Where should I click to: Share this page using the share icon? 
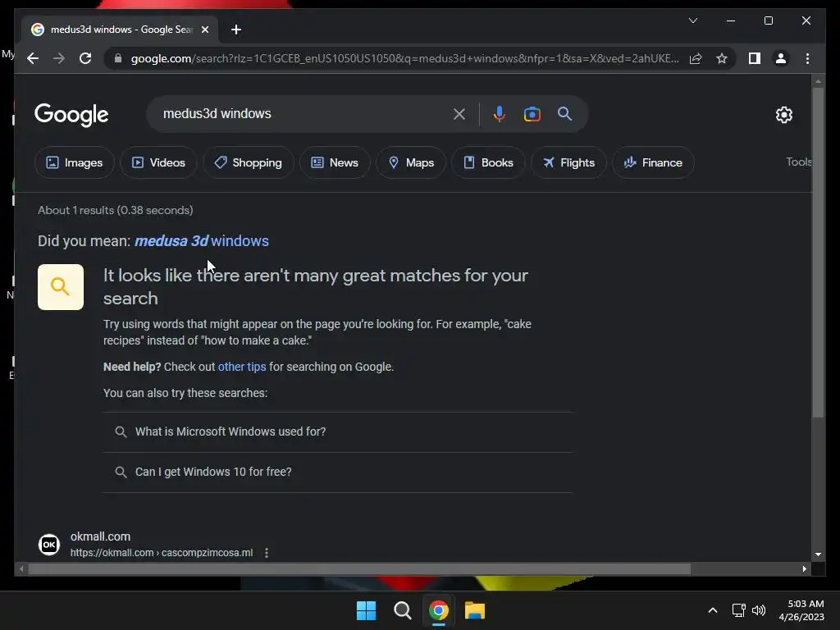696,58
